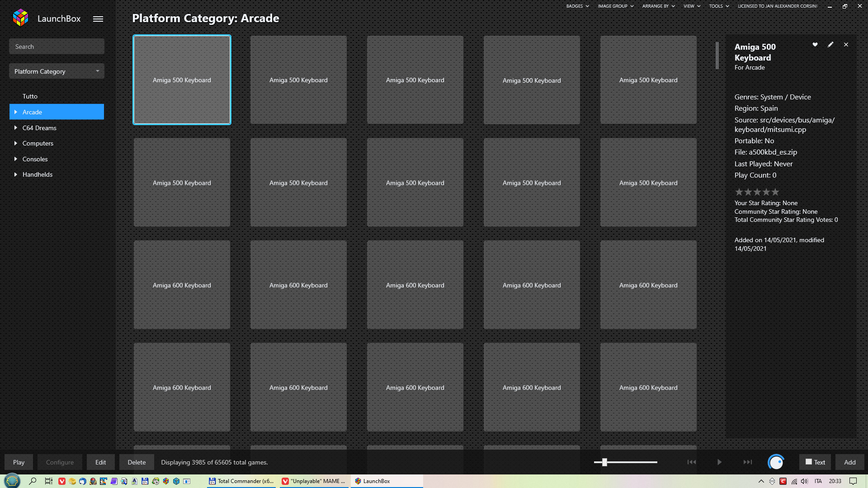
Task: Open the VIEW menu
Action: (x=692, y=6)
